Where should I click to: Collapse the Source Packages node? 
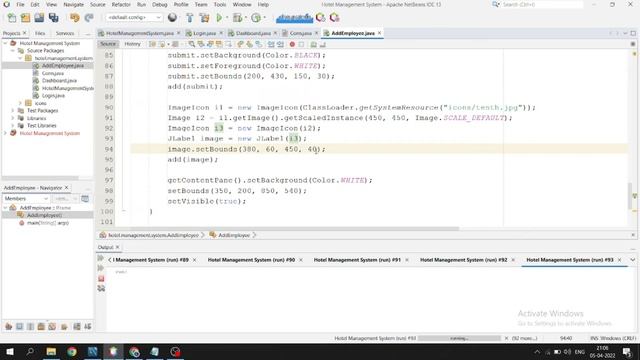[13, 51]
